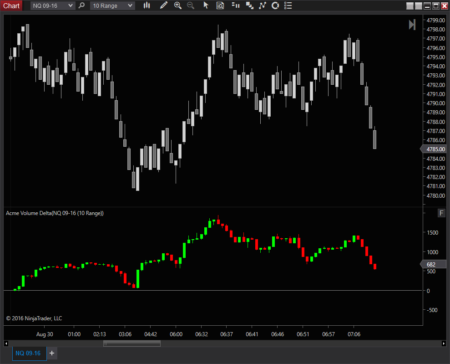Screen dimensions: 450x364
Task: Click the zoom in magnifier icon
Action: point(178,5)
